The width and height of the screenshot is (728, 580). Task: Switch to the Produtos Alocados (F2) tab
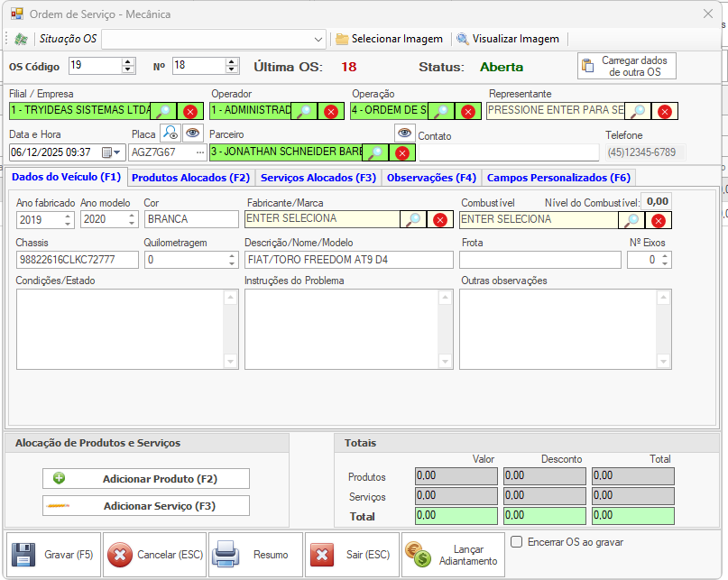tap(191, 178)
